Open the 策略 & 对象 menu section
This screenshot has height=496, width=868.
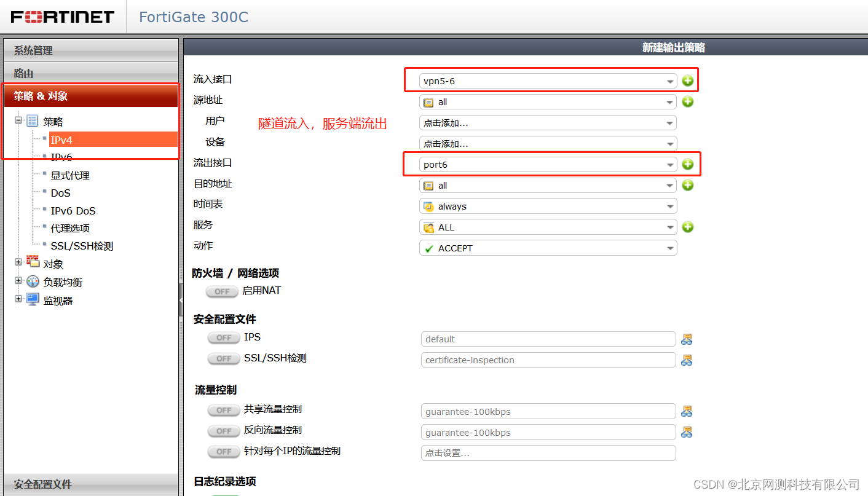point(91,96)
